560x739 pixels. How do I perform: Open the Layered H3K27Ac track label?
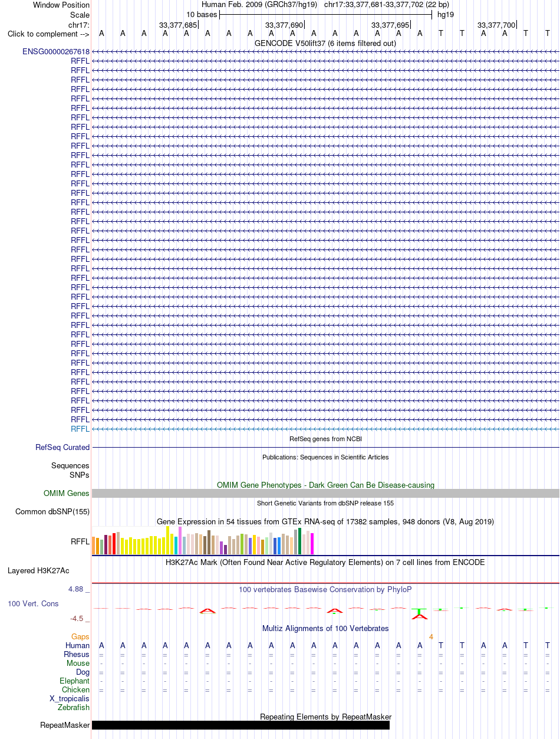[x=38, y=571]
